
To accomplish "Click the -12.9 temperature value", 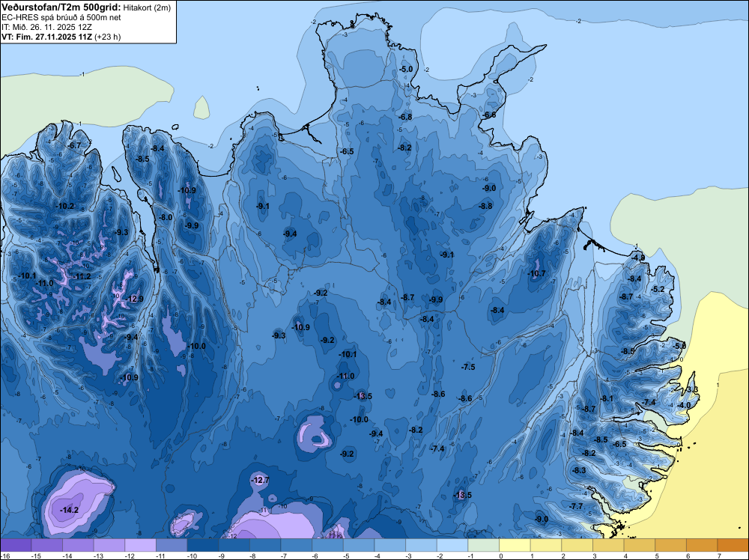I will pos(134,299).
